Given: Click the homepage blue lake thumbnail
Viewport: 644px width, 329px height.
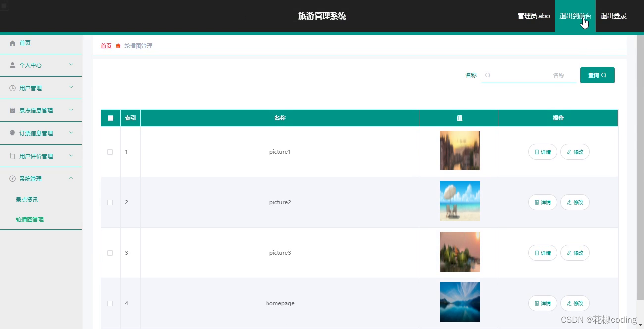Looking at the screenshot, I should [x=460, y=302].
